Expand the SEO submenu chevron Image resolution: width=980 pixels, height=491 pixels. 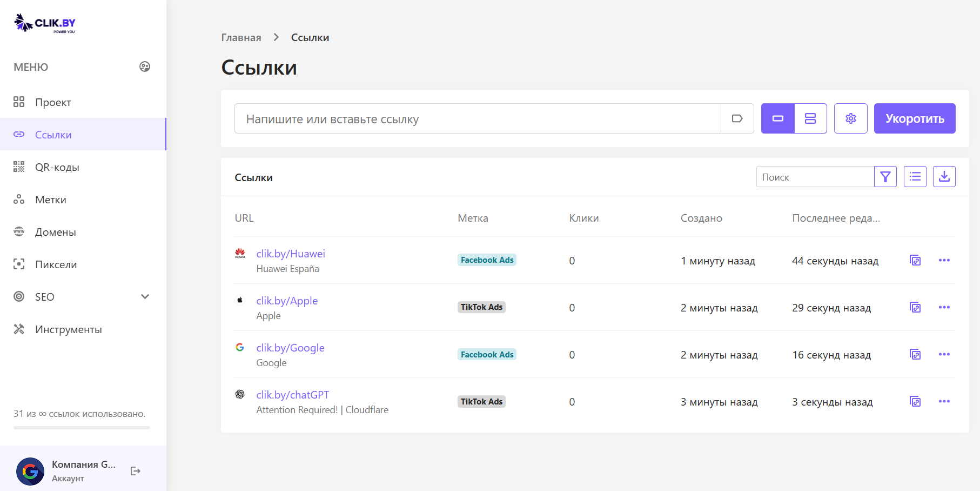point(145,297)
